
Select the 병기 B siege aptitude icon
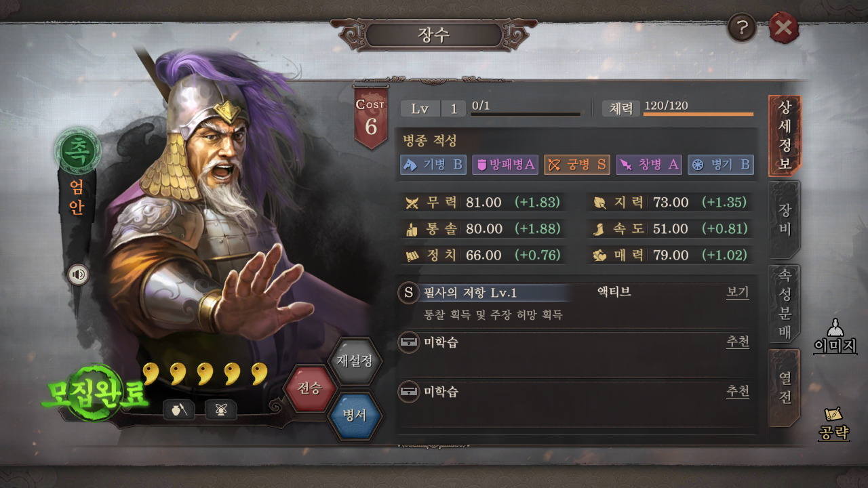721,165
